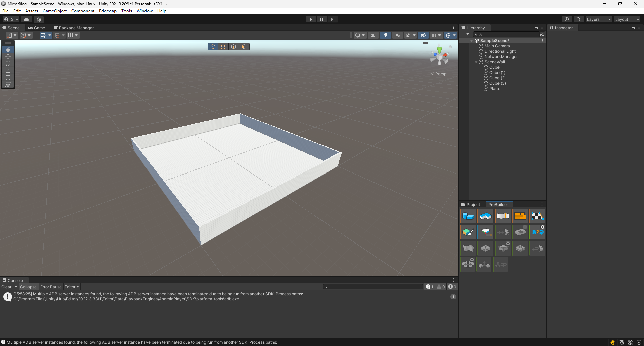Click ProBuilder Mirror Objects icon
644x346 pixels.
[468, 264]
